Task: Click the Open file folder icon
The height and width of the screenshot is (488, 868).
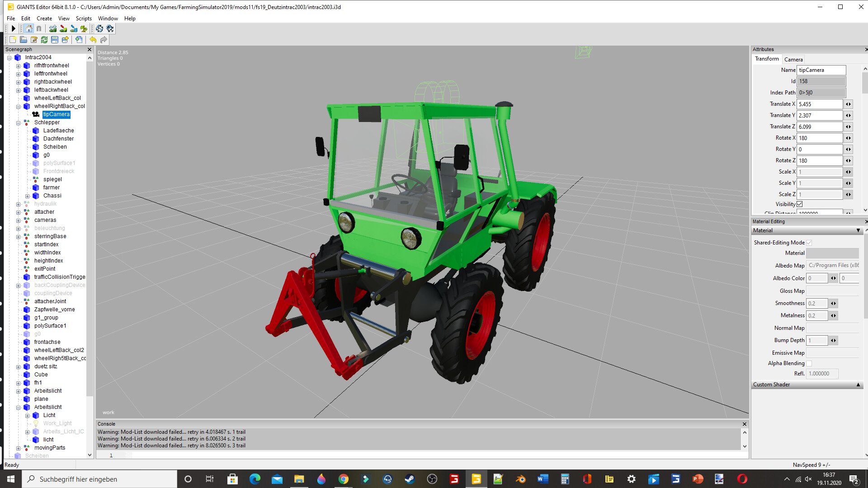Action: [x=24, y=40]
